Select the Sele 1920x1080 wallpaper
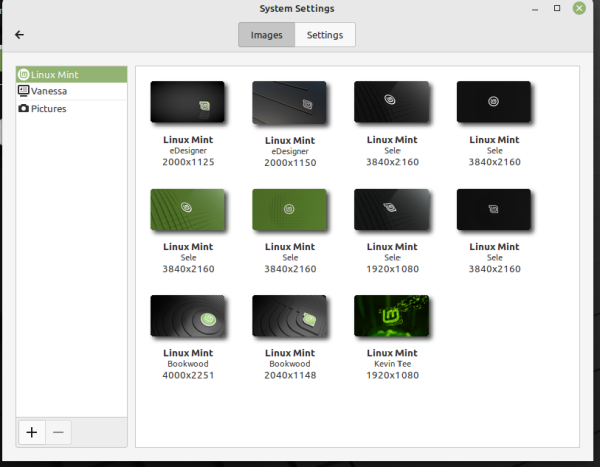 pos(392,209)
